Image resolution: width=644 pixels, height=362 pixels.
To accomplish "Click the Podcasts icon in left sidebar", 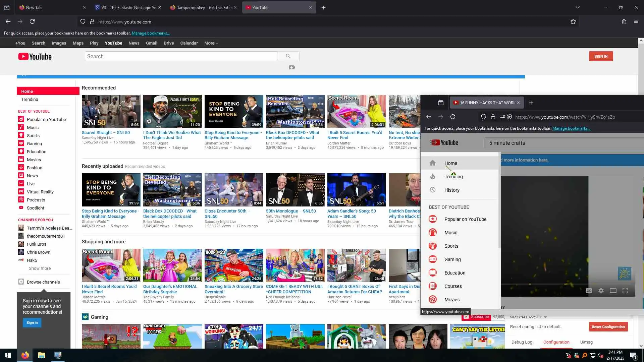I will [21, 200].
